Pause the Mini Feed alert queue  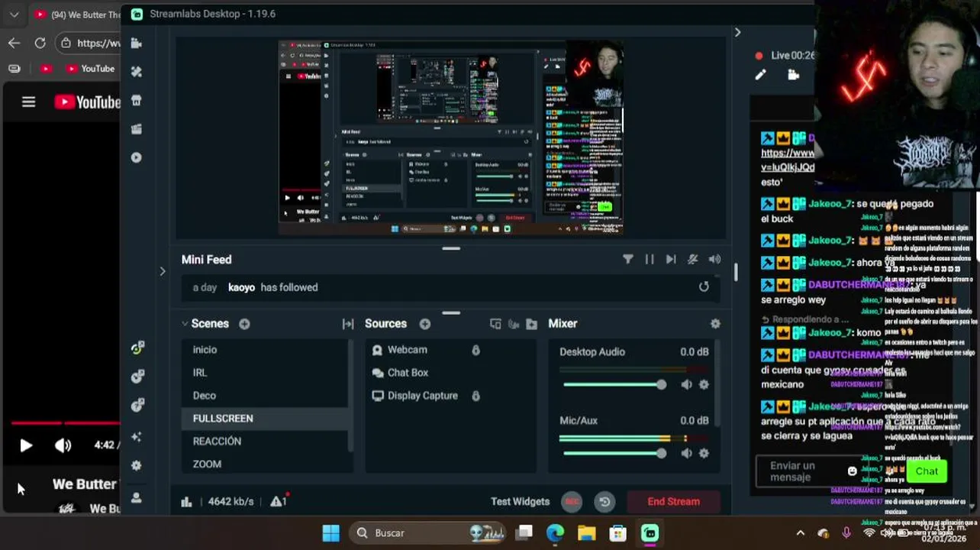click(x=650, y=260)
